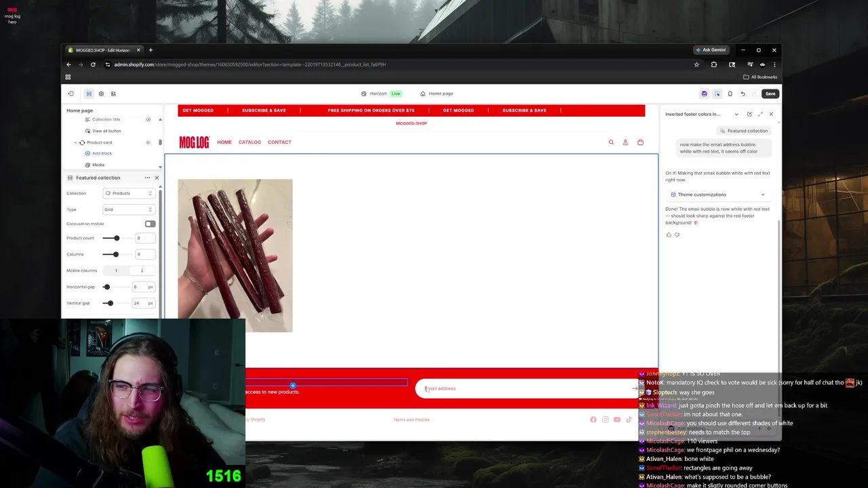Click Ask Gemini button

coord(711,49)
